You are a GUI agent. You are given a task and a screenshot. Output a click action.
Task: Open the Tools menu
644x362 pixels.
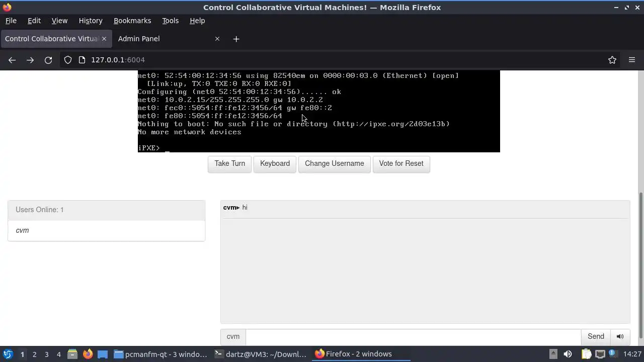(170, 21)
